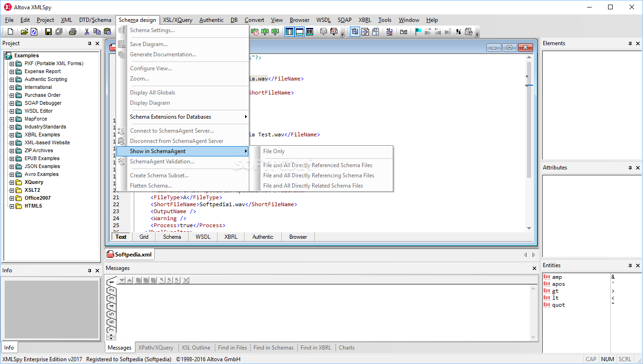Expand the Authentic Scripting folder node
Image resolution: width=643 pixels, height=364 pixels.
pyautogui.click(x=12, y=80)
